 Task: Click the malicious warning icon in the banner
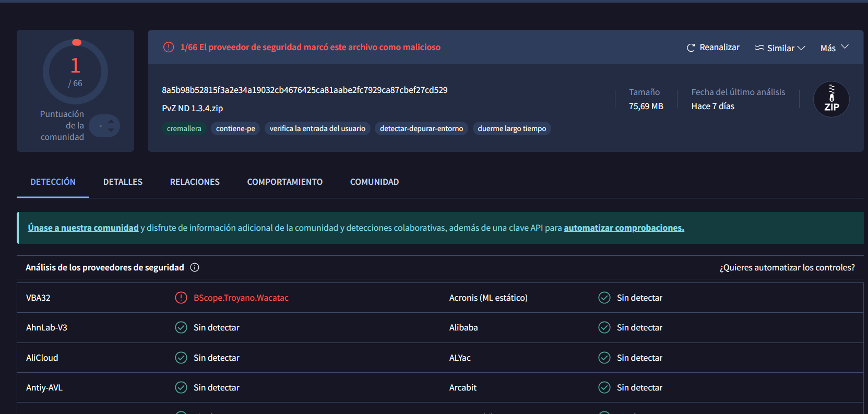pos(169,47)
